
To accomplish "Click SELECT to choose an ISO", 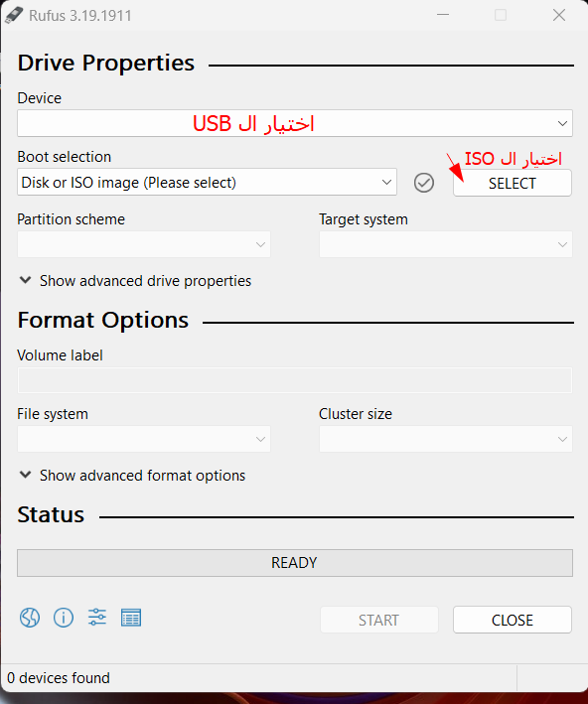I will tap(513, 183).
